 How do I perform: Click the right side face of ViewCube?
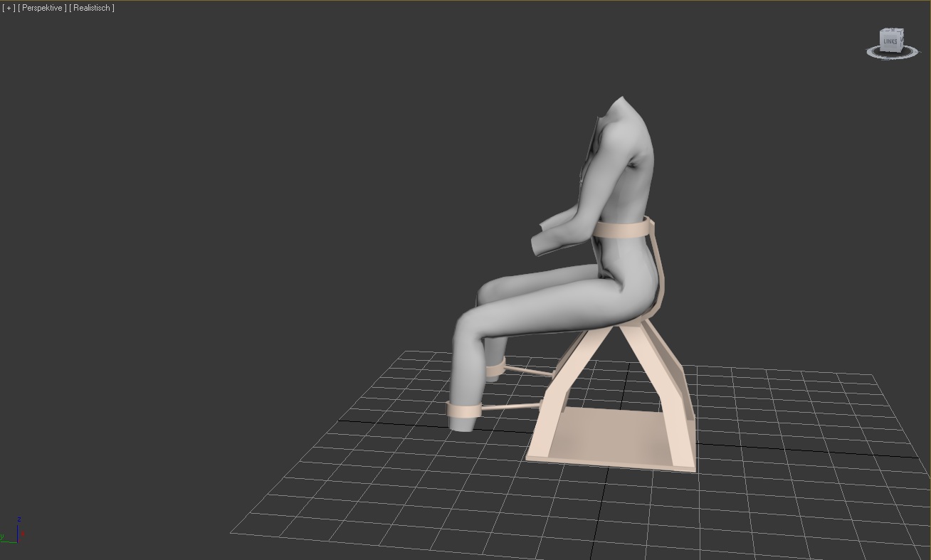pyautogui.click(x=902, y=41)
